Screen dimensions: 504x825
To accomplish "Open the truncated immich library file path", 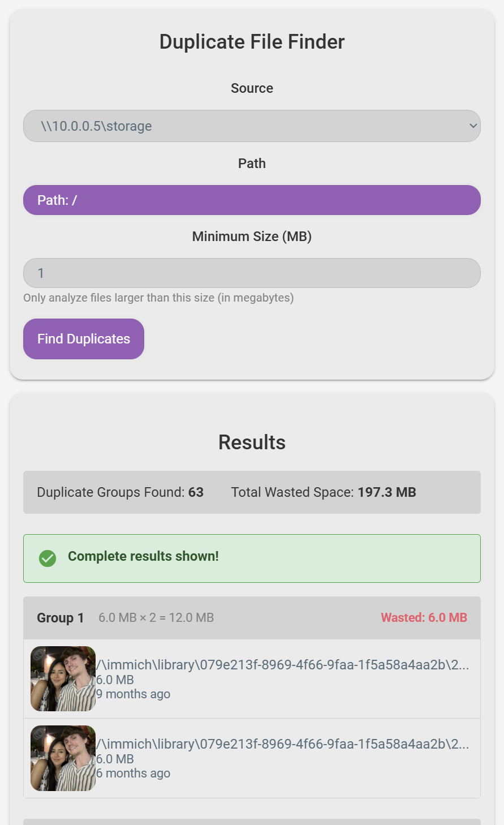I will (283, 665).
